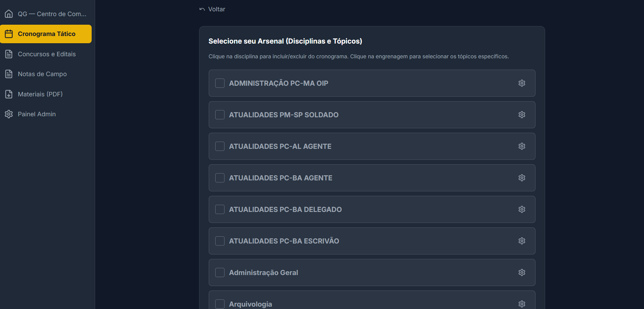Click the ATUALIDADES PM-SP SOLDADO discipline name
644x309 pixels.
[x=284, y=115]
